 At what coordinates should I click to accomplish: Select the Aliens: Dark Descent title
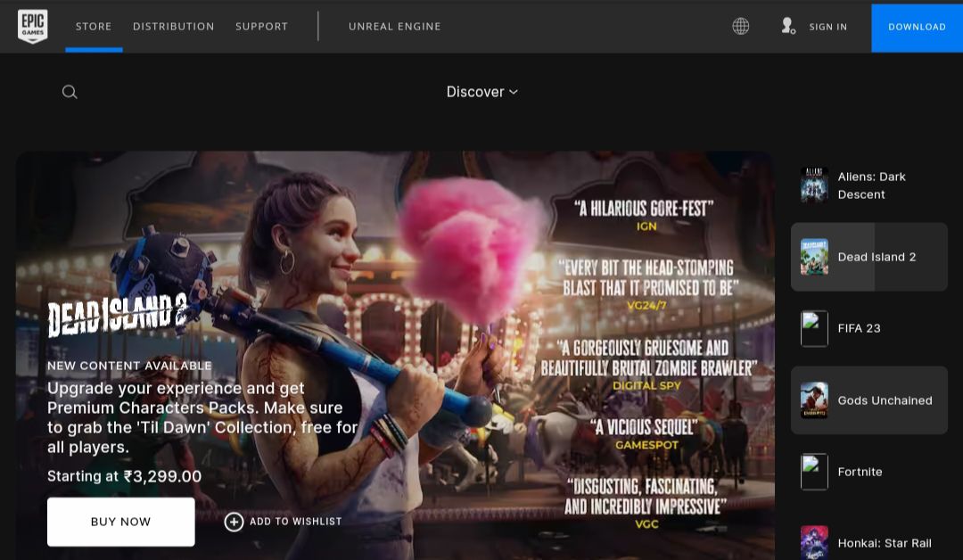click(871, 185)
